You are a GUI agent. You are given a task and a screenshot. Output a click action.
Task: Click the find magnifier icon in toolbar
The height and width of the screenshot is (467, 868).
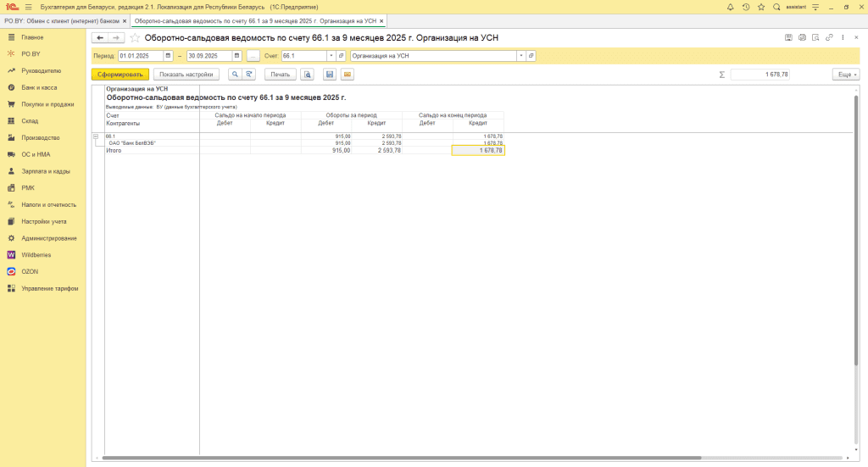235,75
